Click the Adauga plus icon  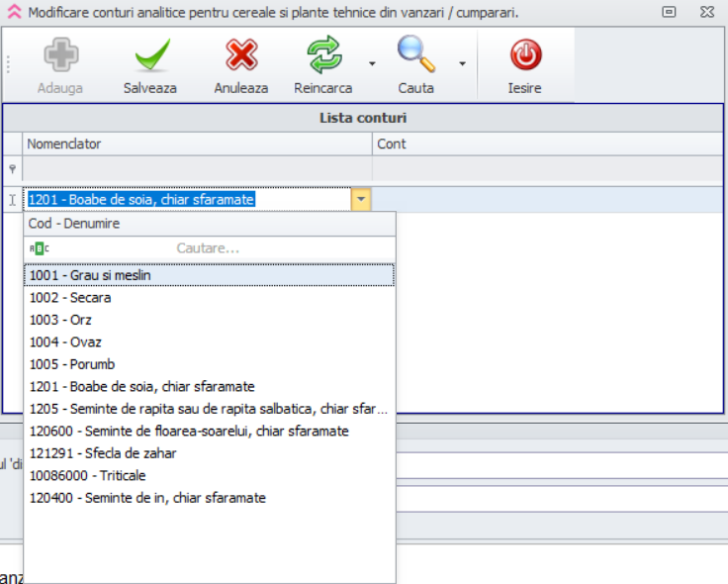[60, 56]
